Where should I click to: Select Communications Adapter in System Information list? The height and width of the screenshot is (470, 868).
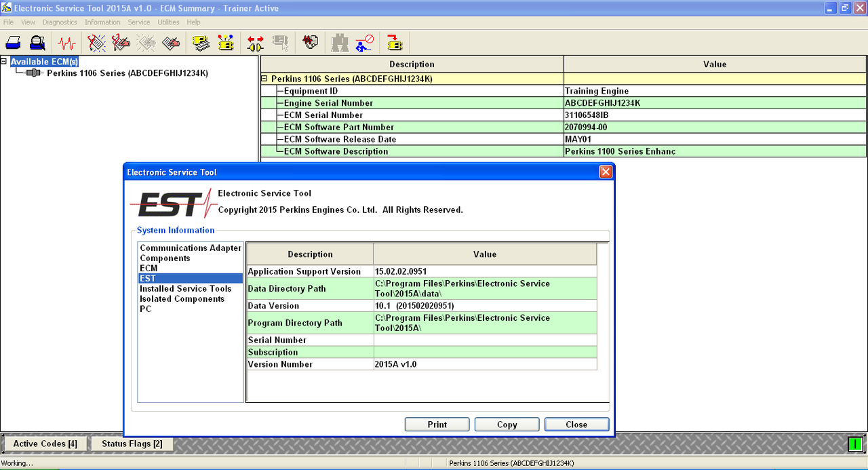(x=191, y=248)
